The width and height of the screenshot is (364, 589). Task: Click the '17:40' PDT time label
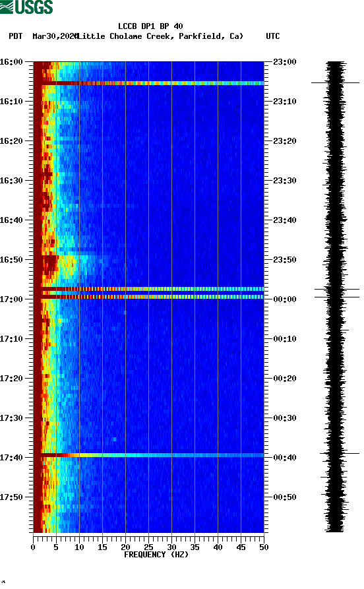point(11,457)
